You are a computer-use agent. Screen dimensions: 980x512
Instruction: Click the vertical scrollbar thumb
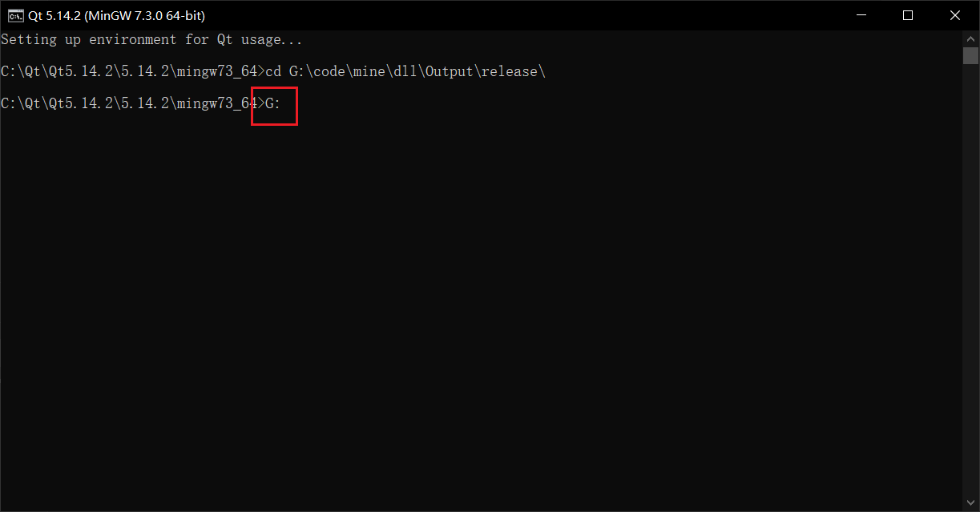[970, 55]
